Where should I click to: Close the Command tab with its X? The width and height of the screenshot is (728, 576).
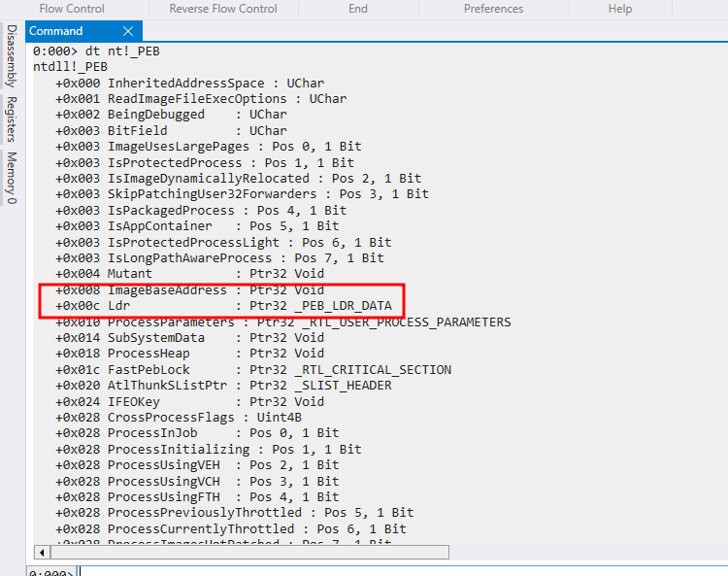(129, 31)
